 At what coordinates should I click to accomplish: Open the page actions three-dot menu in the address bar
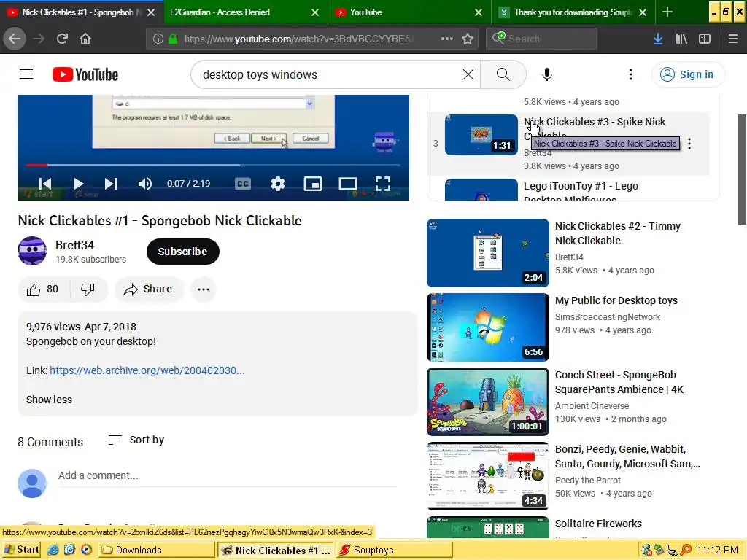(x=447, y=39)
